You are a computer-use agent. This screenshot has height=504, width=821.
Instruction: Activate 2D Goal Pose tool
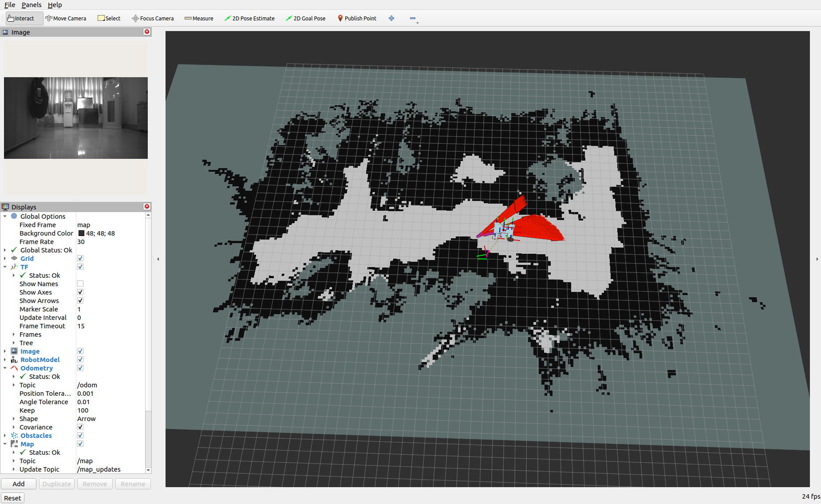coord(306,18)
